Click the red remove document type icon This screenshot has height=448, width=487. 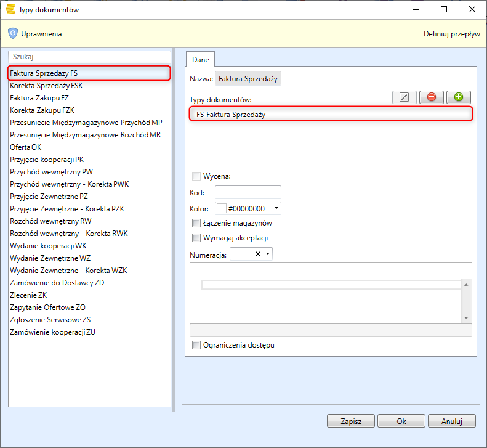coord(431,97)
